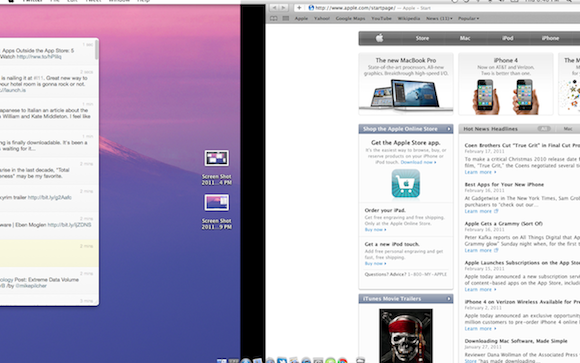Click the Apple logo in site navigation

click(x=380, y=38)
